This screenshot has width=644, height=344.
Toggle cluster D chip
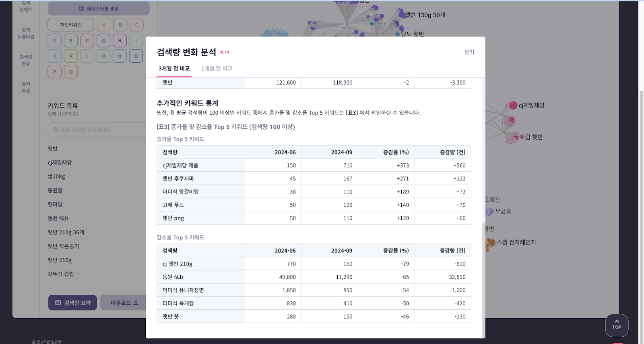pyautogui.click(x=55, y=41)
